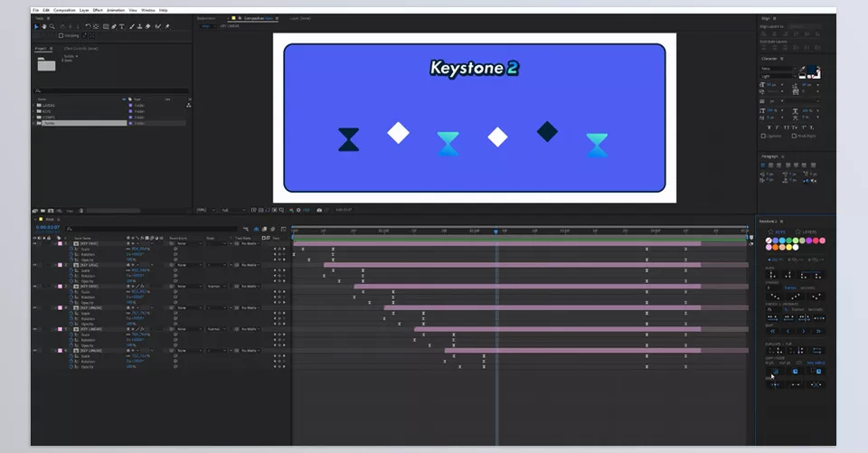The image size is (868, 453).
Task: Open the Edit menu
Action: pyautogui.click(x=46, y=10)
